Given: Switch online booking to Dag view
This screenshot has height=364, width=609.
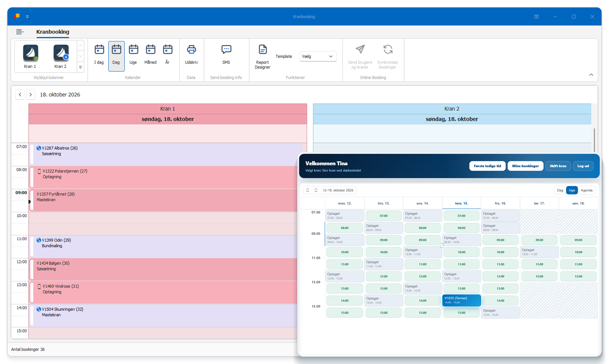Looking at the screenshot, I should click(560, 190).
